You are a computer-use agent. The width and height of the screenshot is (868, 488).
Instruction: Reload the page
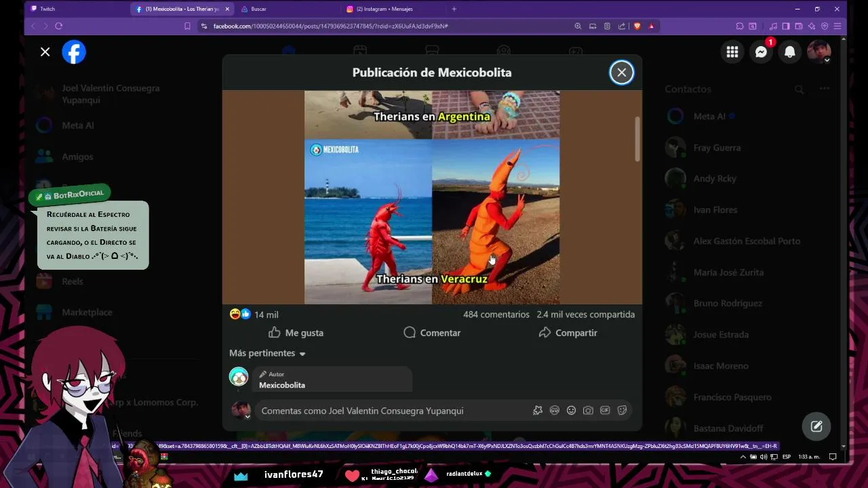(x=59, y=26)
